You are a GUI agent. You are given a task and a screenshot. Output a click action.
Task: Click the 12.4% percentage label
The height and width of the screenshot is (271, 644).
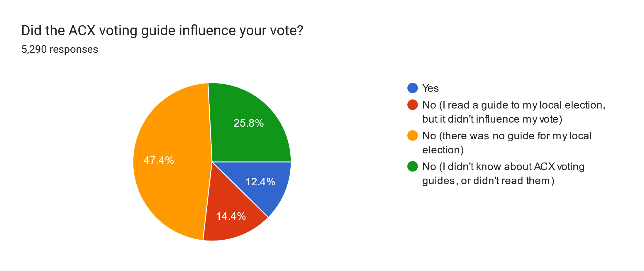tap(260, 182)
